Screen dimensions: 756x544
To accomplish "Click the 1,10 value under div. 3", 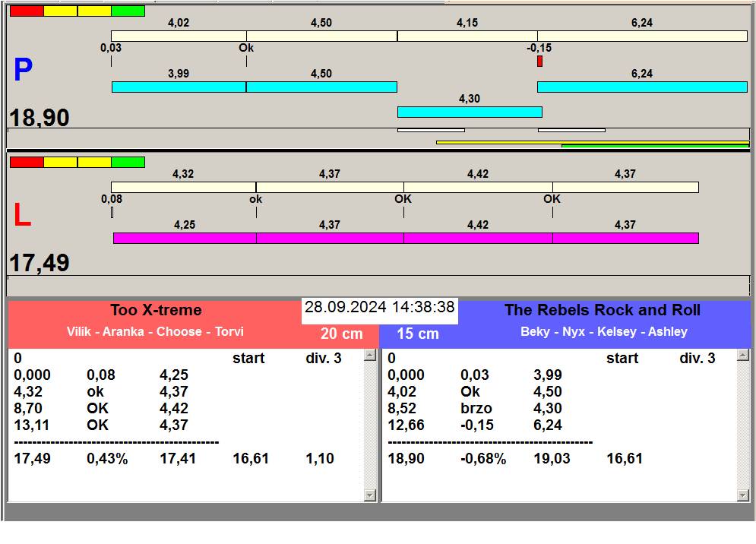I will coord(320,458).
